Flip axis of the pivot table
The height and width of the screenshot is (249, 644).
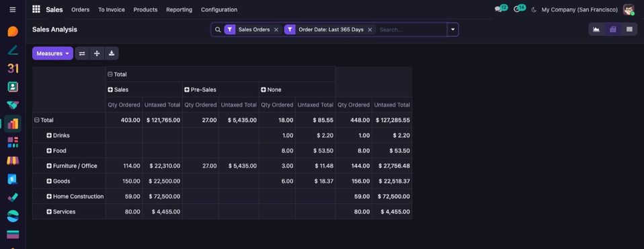(x=82, y=53)
